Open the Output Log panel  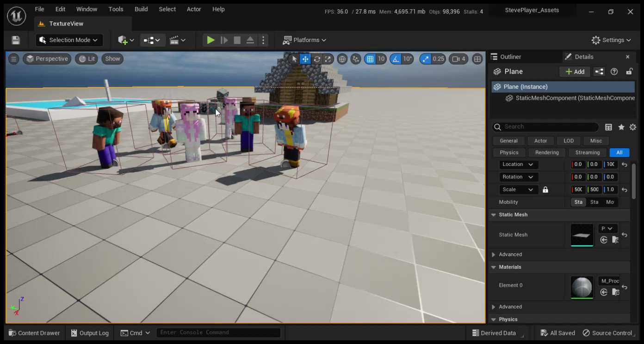point(89,333)
